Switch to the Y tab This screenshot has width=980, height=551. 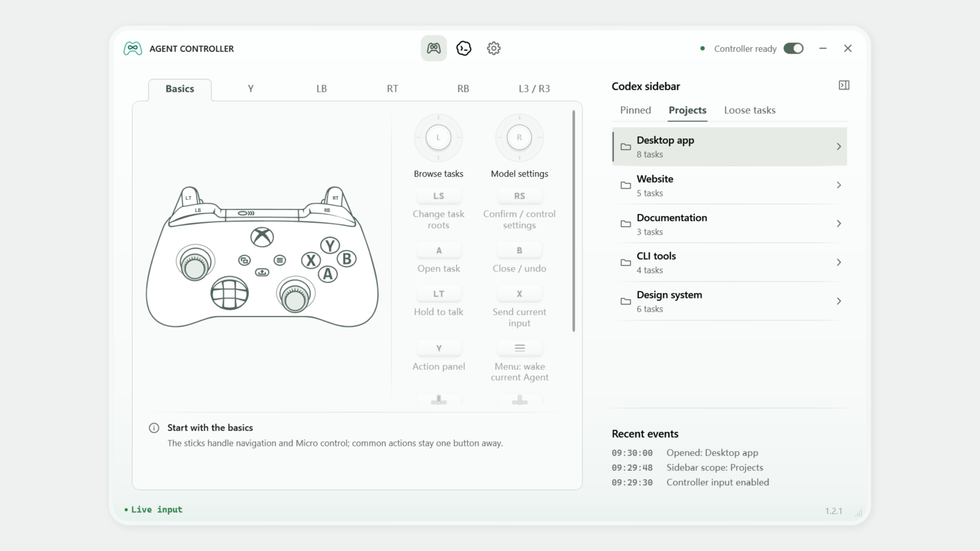[251, 89]
